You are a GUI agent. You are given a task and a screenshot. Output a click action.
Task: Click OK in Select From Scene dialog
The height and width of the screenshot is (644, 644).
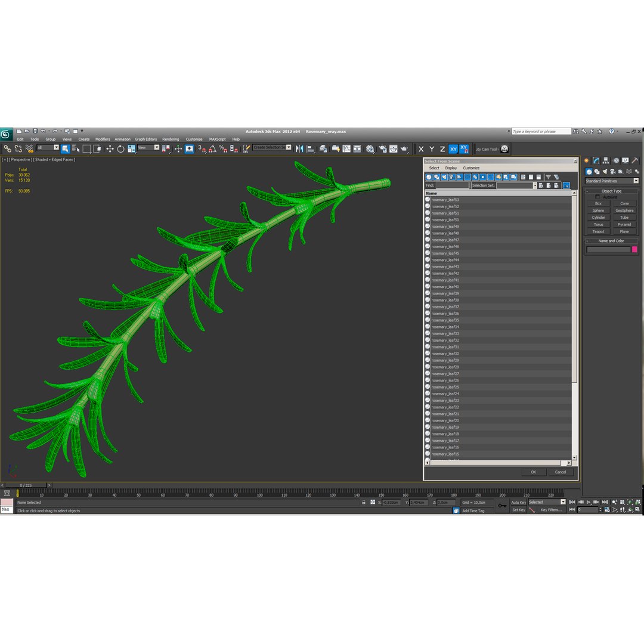[533, 472]
